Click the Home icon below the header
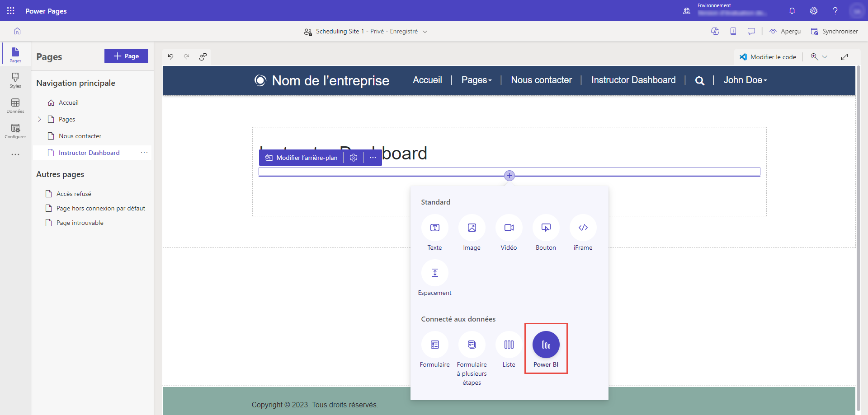Viewport: 868px width, 415px height. tap(17, 31)
